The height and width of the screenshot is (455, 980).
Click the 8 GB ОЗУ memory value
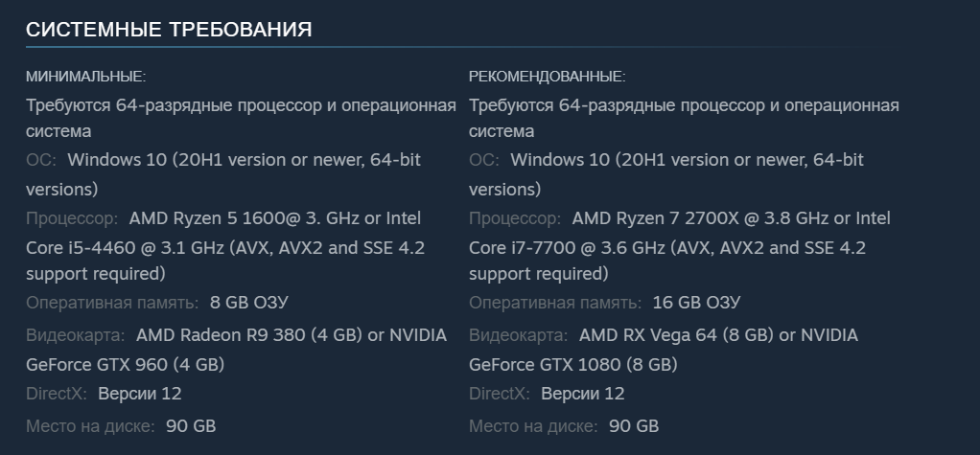click(x=248, y=303)
